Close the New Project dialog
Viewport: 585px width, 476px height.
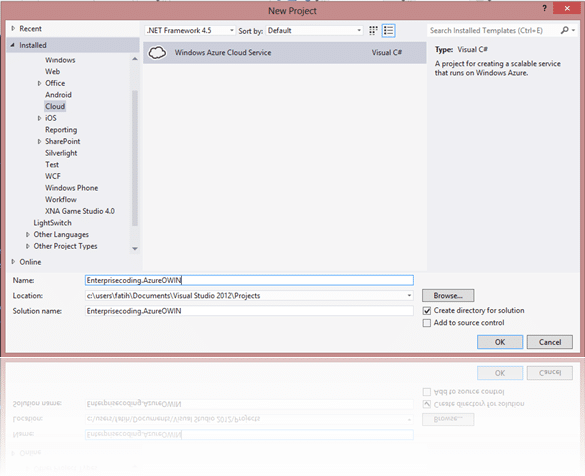click(567, 8)
